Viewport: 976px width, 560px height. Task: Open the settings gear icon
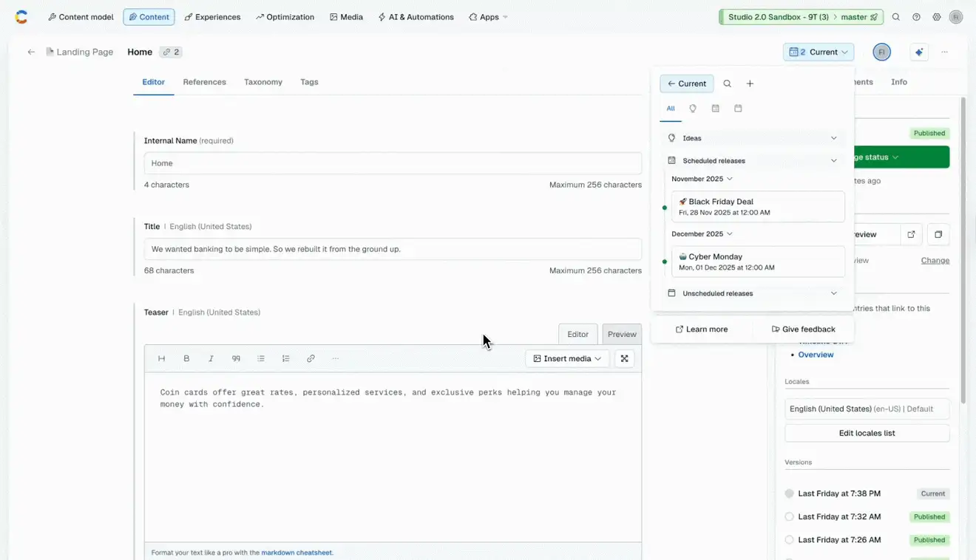[937, 17]
